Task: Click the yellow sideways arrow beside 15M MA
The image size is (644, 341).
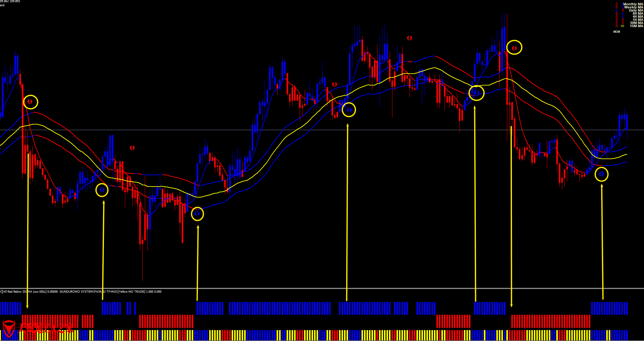Action: point(622,26)
